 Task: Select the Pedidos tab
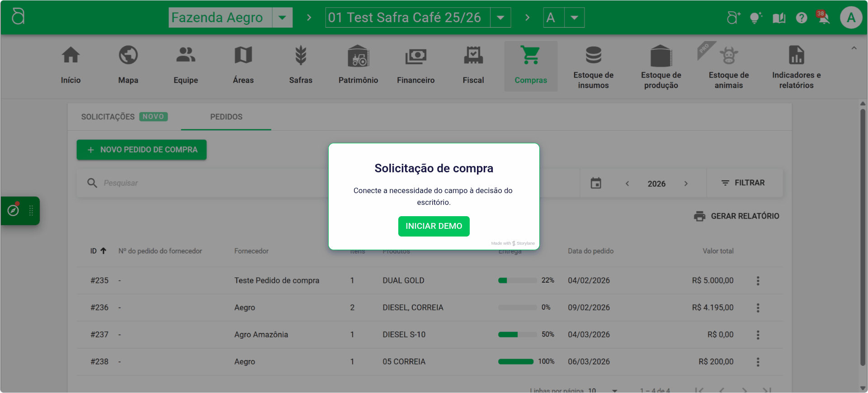click(x=226, y=117)
